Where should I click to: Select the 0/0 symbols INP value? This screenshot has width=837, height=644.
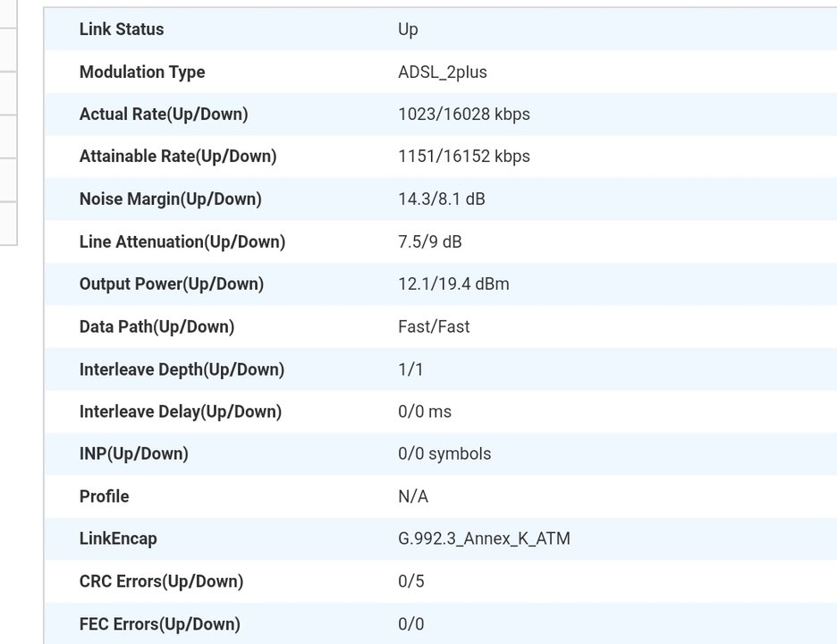[444, 454]
